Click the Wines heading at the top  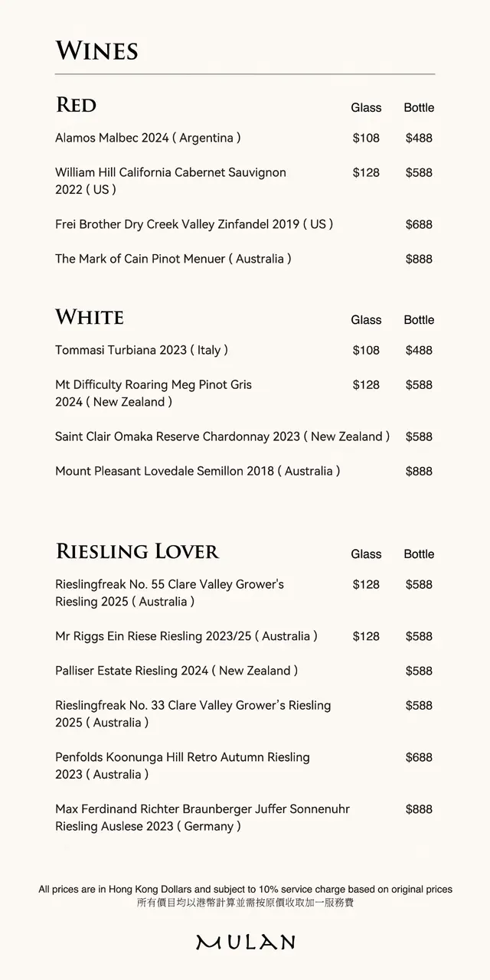(96, 51)
